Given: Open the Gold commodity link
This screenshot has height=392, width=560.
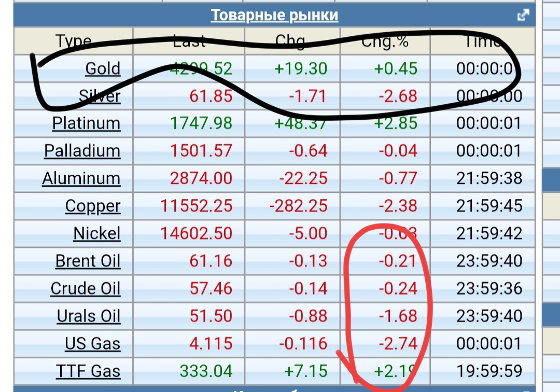Looking at the screenshot, I should [103, 68].
